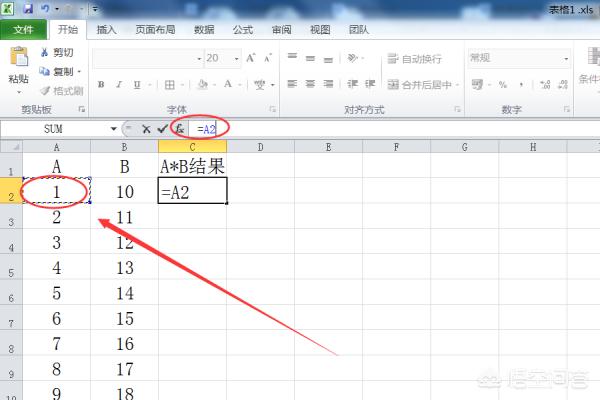Click the Undo arrow icon
Image resolution: width=600 pixels, height=400 pixels.
pos(46,8)
